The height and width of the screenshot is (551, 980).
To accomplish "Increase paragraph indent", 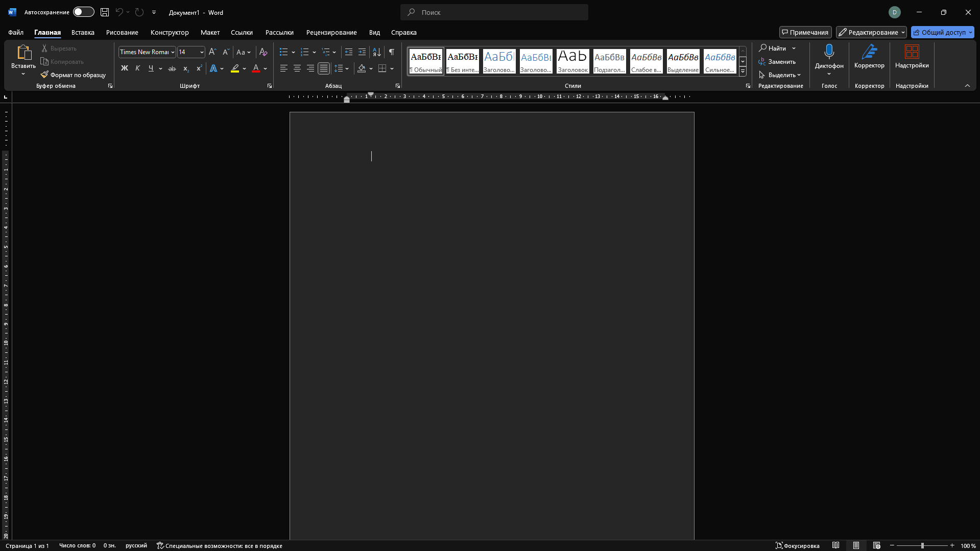I will click(x=362, y=52).
